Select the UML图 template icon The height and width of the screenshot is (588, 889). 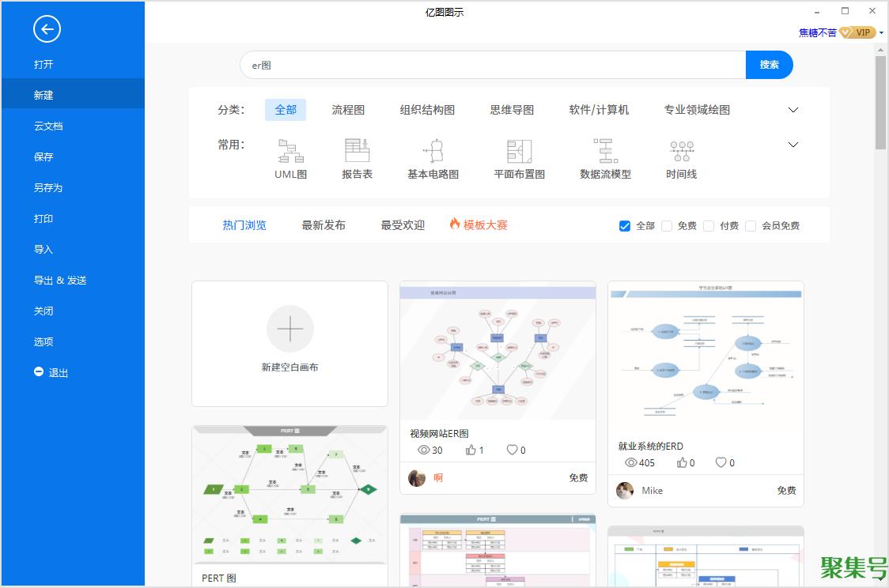[290, 151]
